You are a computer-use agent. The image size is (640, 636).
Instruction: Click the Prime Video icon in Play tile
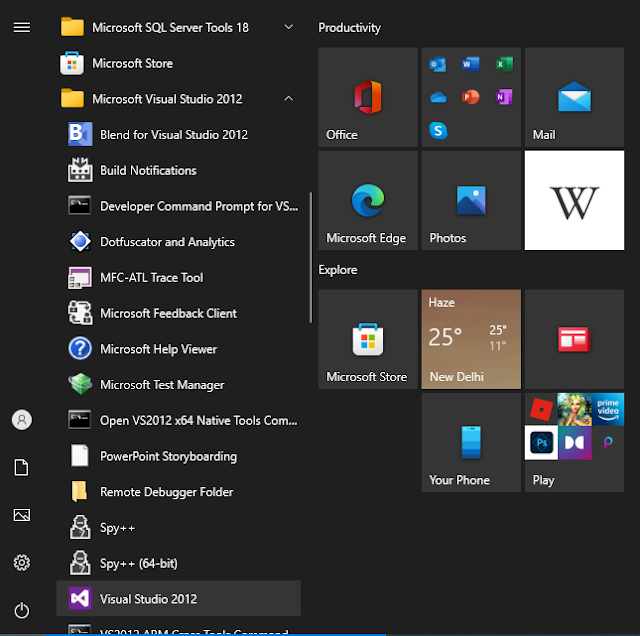(x=608, y=409)
